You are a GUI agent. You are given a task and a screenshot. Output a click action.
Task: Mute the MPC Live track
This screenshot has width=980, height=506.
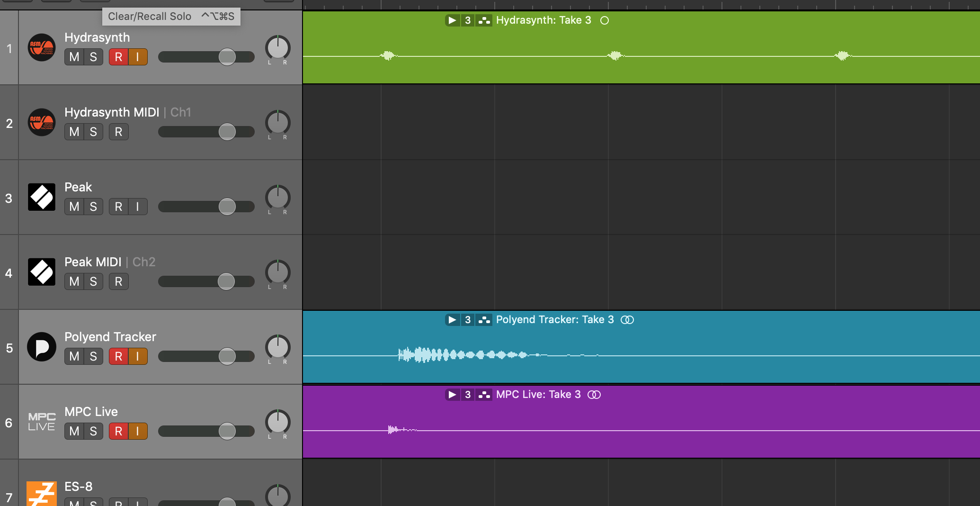click(x=74, y=431)
